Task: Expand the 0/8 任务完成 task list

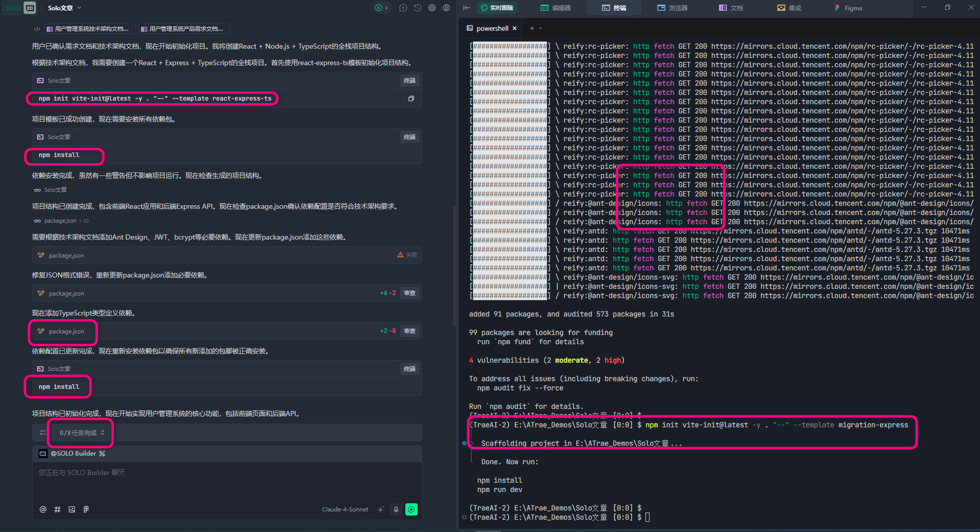Action: 82,433
